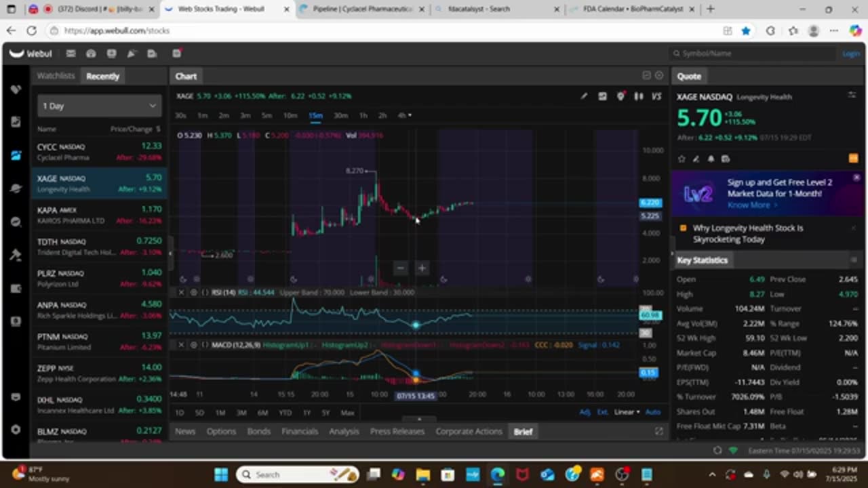Add XAGE to watchlist with star icon
Screen dimensions: 868x488
682,159
